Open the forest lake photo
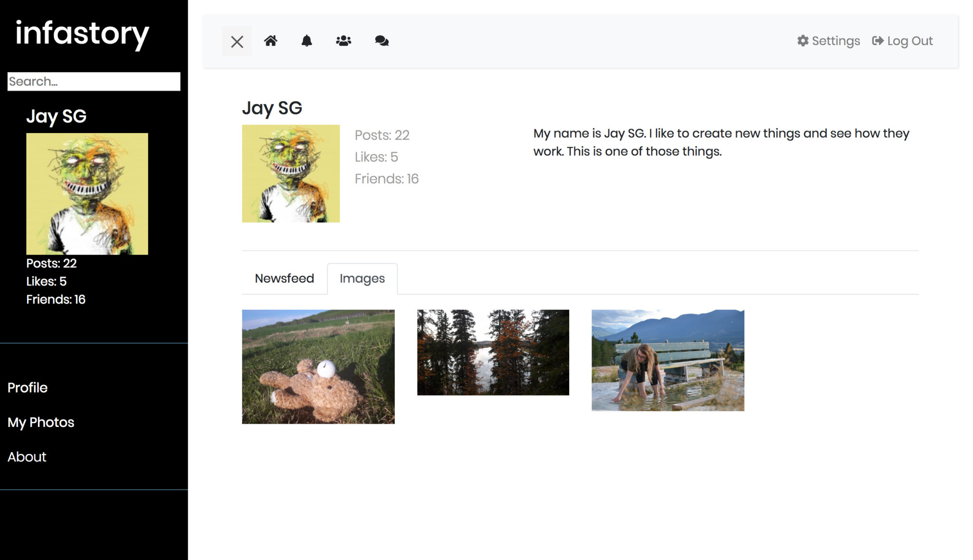 point(493,352)
